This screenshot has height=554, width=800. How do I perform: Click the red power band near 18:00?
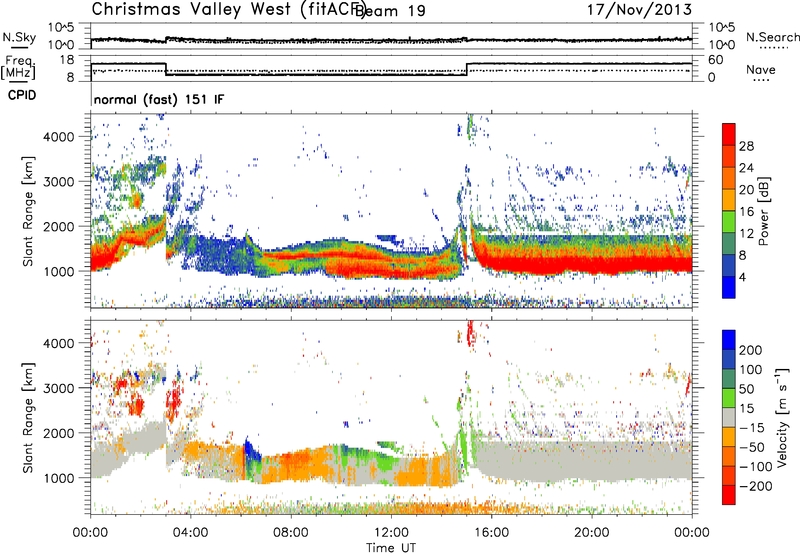coord(542,264)
